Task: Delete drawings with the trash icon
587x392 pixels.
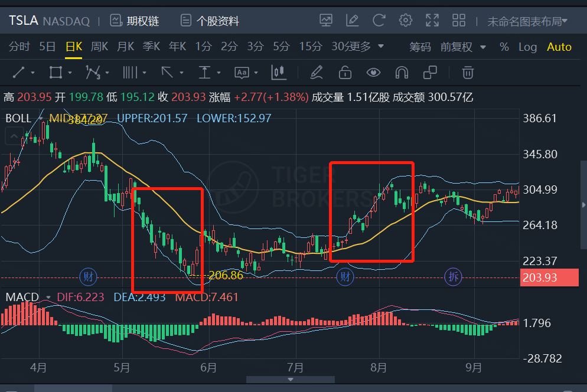Action: click(x=468, y=72)
